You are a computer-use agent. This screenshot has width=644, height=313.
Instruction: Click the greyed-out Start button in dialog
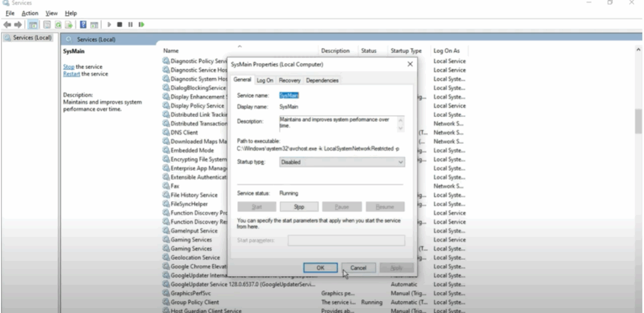point(257,207)
